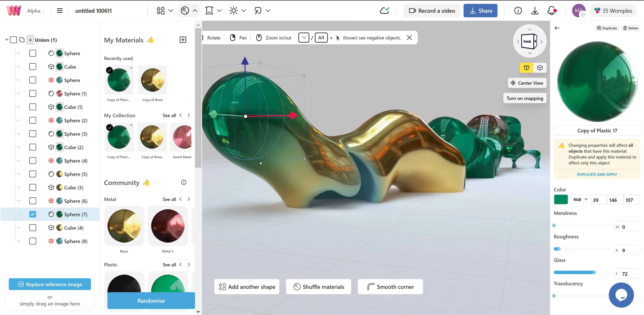Expand the lighting settings dropdown

tap(244, 11)
